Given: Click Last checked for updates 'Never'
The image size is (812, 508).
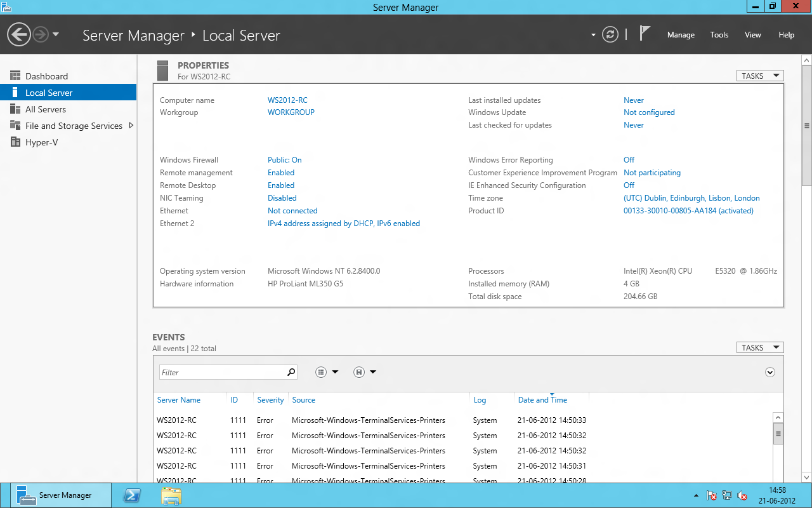Looking at the screenshot, I should pos(634,125).
